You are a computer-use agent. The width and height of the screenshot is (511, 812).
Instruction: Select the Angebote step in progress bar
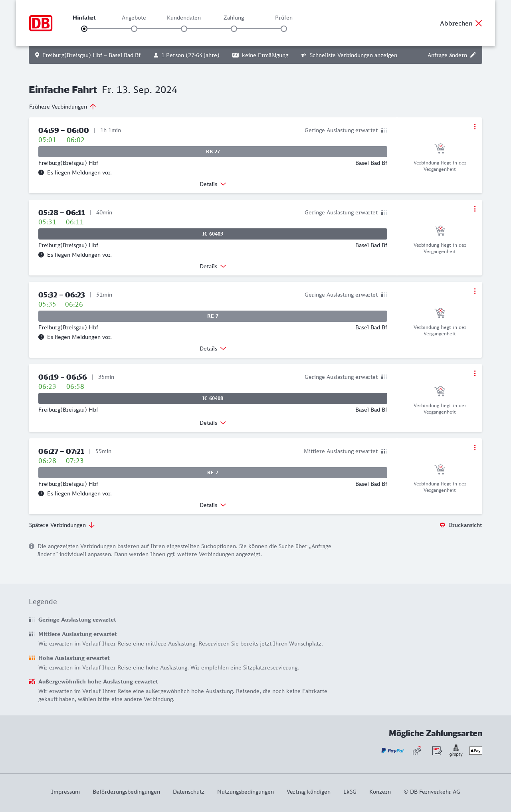tap(134, 29)
